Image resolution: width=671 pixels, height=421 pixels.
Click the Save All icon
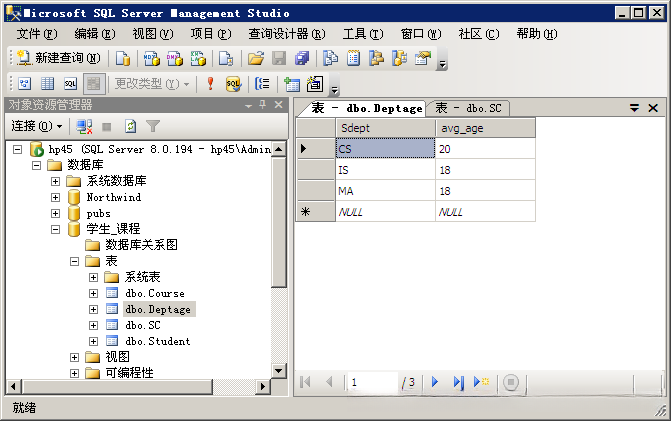[302, 58]
